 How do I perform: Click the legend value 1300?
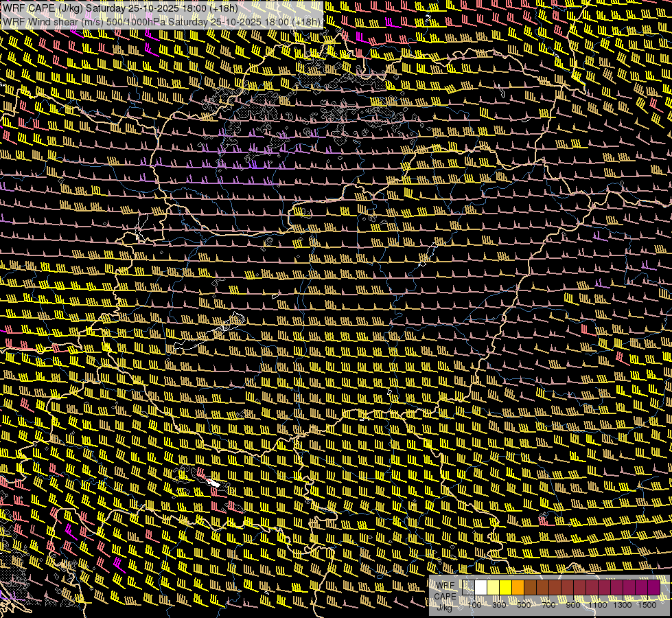click(623, 605)
